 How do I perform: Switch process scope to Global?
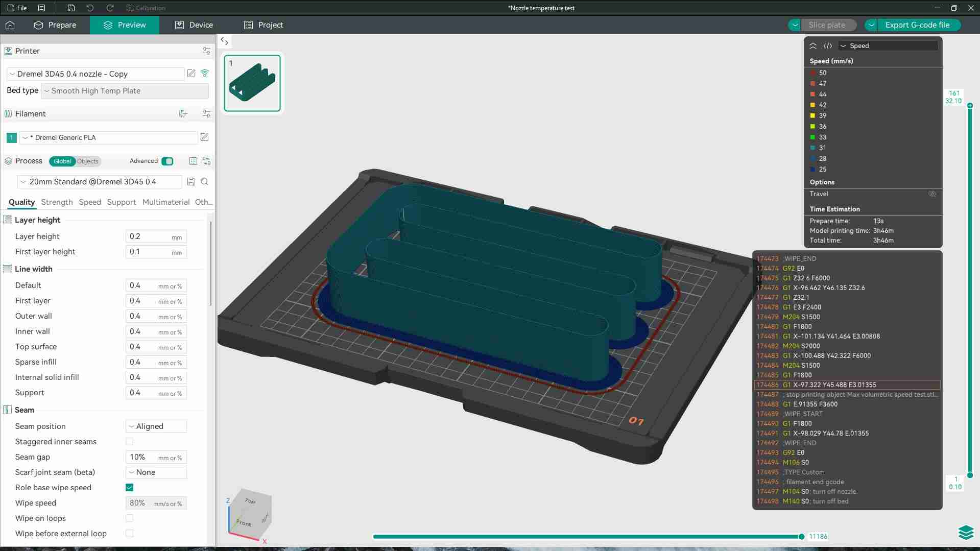point(62,161)
